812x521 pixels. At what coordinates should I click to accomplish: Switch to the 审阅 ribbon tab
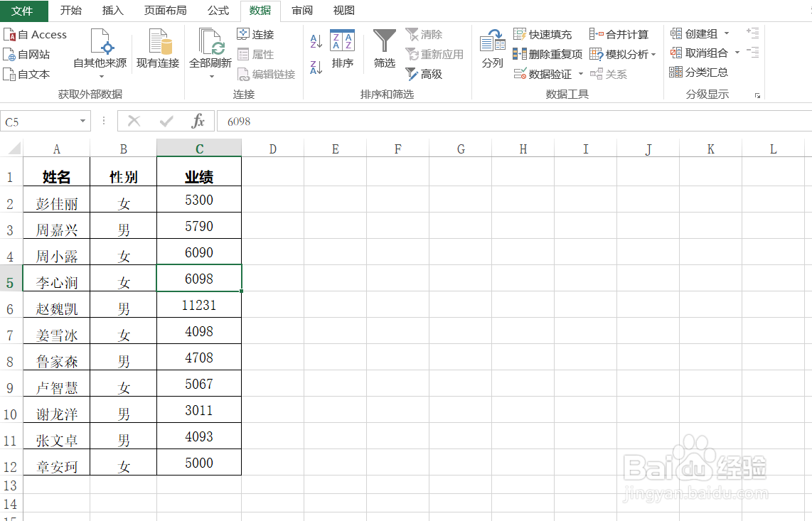301,11
